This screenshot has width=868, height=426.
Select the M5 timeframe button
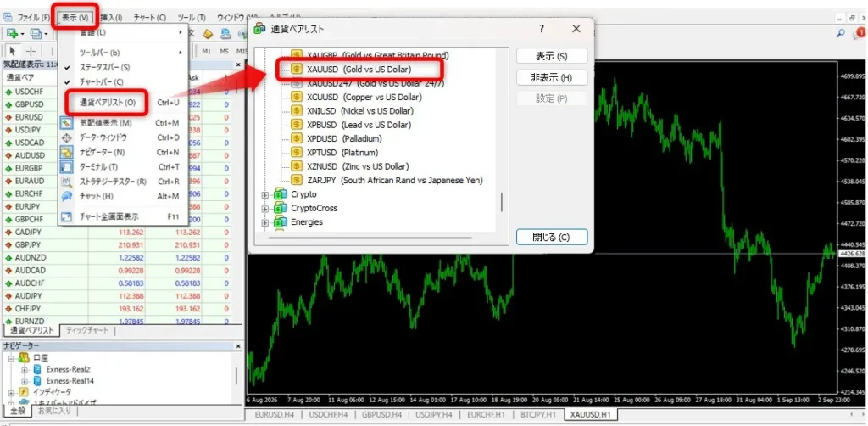pyautogui.click(x=224, y=51)
